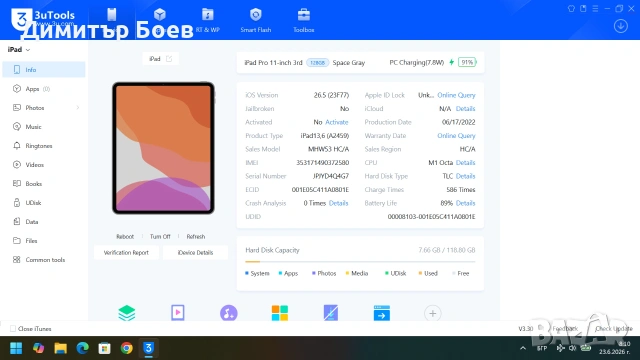This screenshot has height=360, width=640.
Task: Show hidden tray icons chevron
Action: tap(523, 348)
